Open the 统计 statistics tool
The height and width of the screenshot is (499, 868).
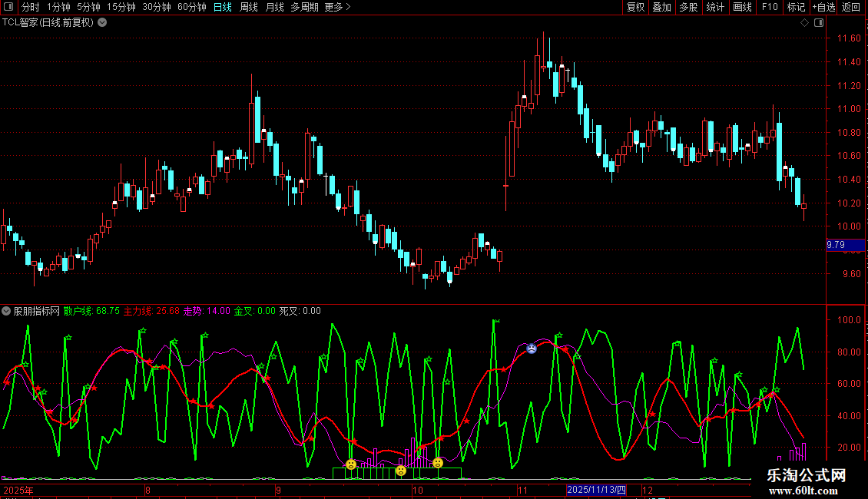click(715, 7)
